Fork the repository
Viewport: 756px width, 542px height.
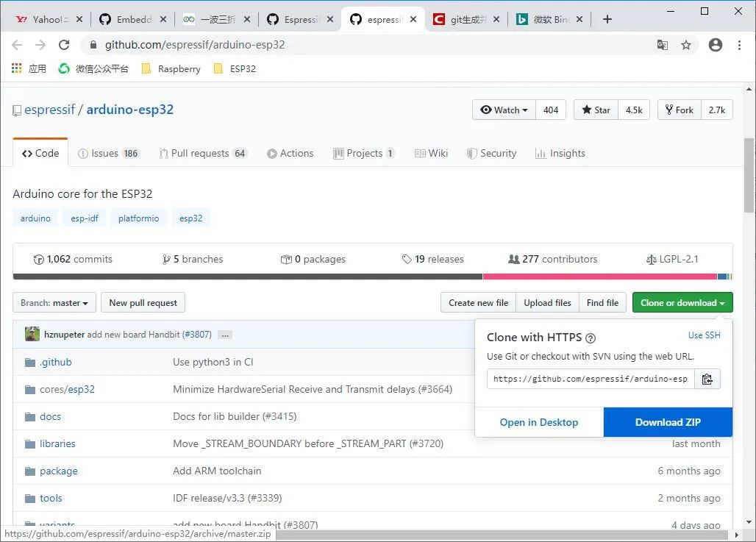(x=680, y=110)
